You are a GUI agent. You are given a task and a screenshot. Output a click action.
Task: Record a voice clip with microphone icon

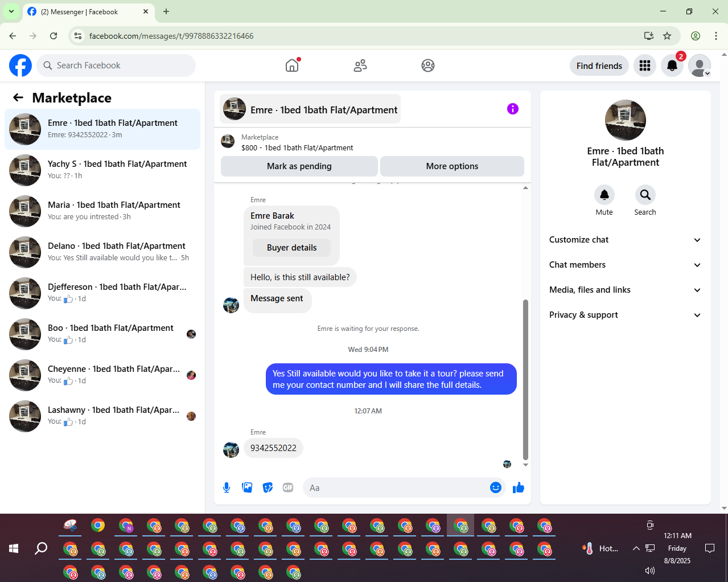[x=227, y=487]
